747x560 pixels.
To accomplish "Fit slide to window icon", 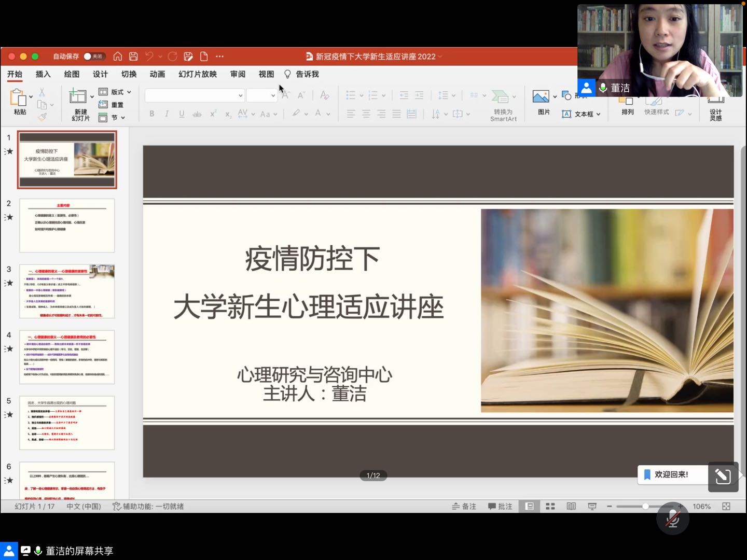I will 726,507.
